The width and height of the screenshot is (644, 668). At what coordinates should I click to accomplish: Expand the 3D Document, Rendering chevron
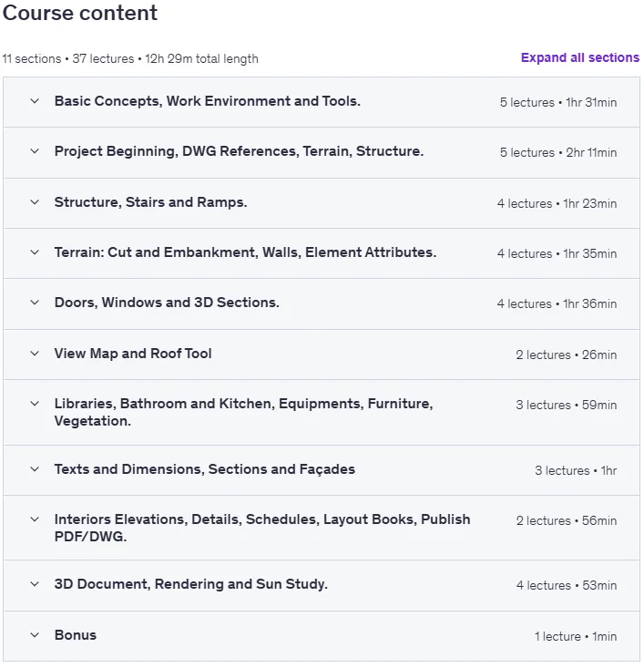(x=35, y=584)
